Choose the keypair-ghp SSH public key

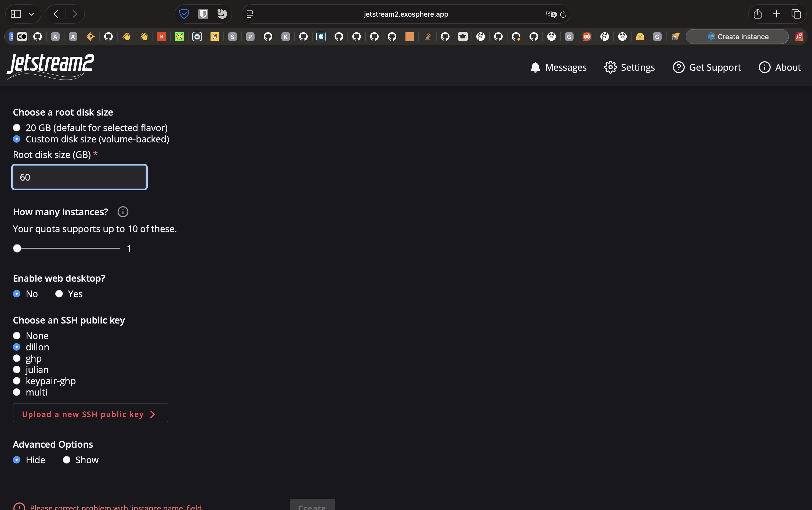(x=17, y=381)
